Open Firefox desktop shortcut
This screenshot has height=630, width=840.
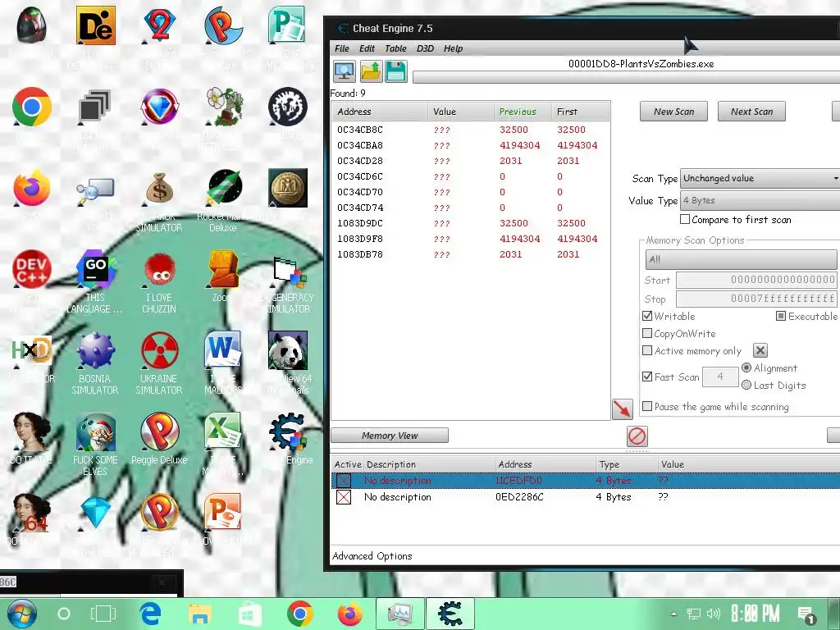pos(32,188)
